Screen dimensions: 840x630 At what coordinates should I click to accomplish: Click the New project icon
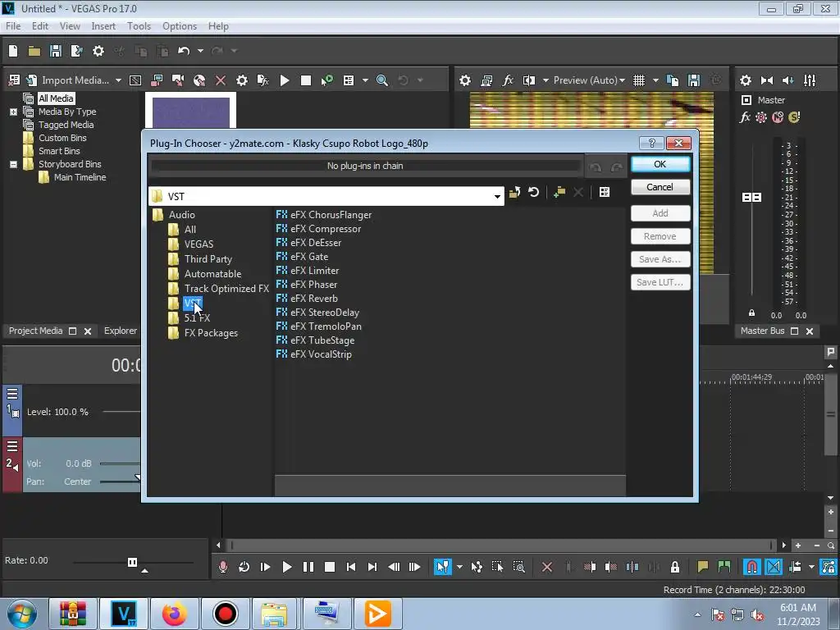[13, 51]
